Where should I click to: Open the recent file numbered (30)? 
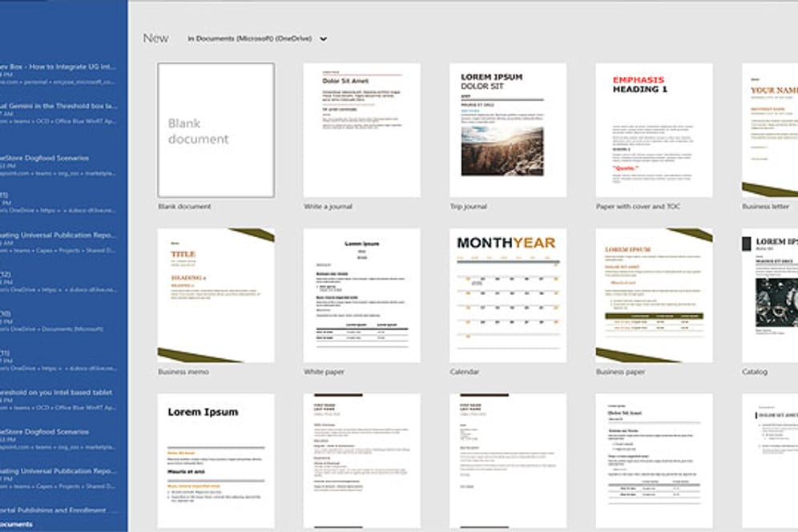tap(53, 321)
